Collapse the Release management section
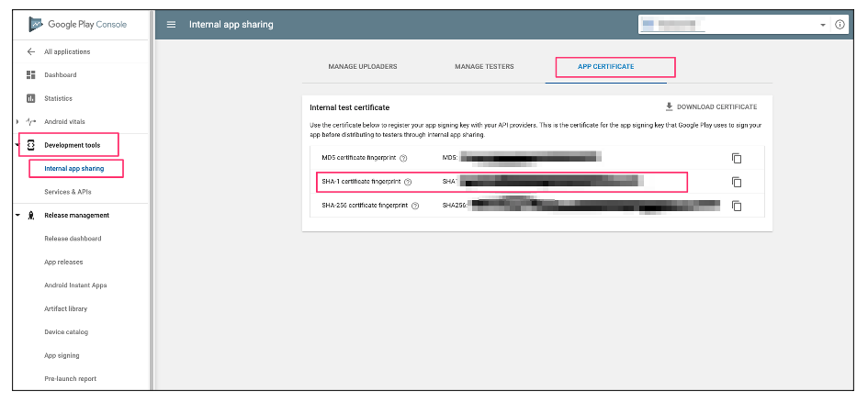This screenshot has width=868, height=414. pyautogui.click(x=17, y=216)
